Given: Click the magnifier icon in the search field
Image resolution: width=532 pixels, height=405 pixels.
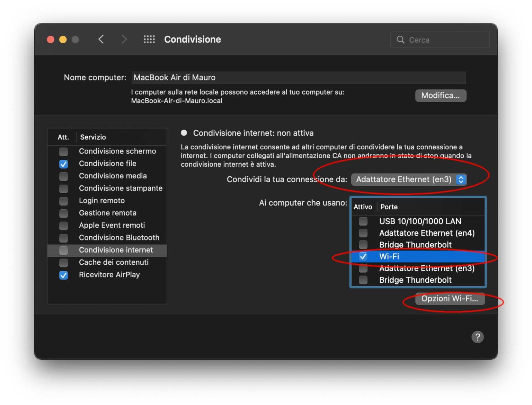Looking at the screenshot, I should (401, 39).
